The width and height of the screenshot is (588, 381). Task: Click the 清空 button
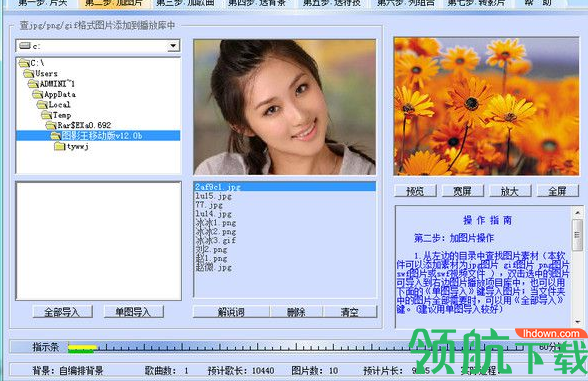(x=350, y=312)
